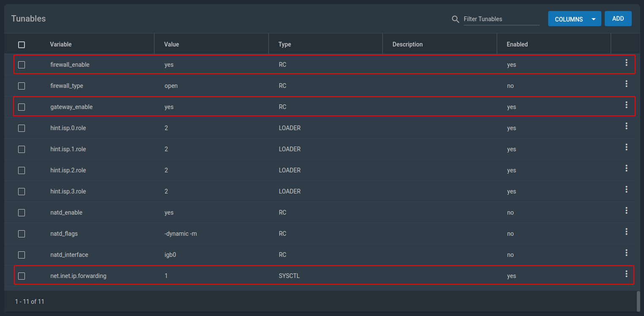Click the ADD button
The image size is (644, 316).
coord(618,19)
